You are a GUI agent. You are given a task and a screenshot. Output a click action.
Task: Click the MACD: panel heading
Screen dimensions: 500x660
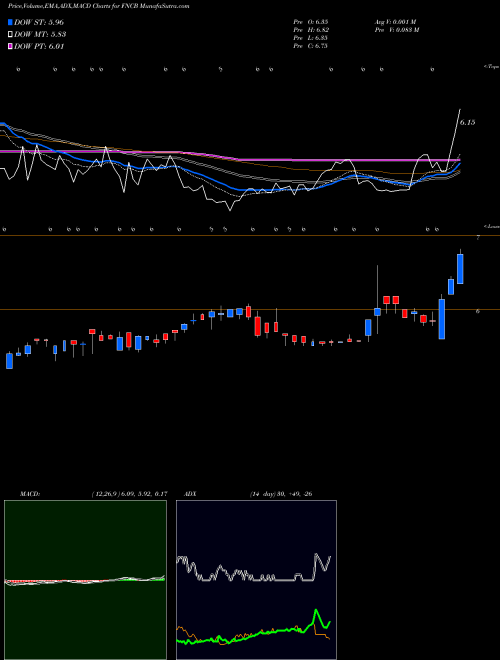click(30, 494)
